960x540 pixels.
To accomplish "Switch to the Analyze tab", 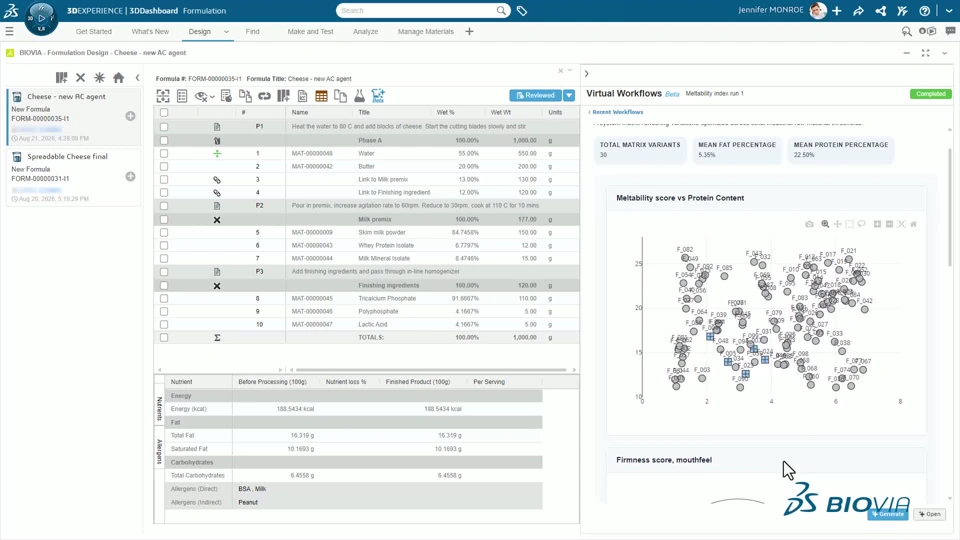I will pos(366,31).
